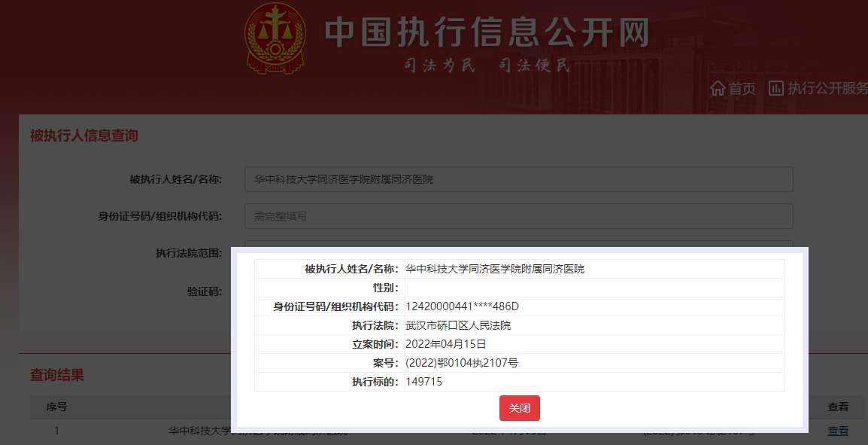Click the 案号 label in popup
This screenshot has width=868, height=445.
[x=386, y=363]
